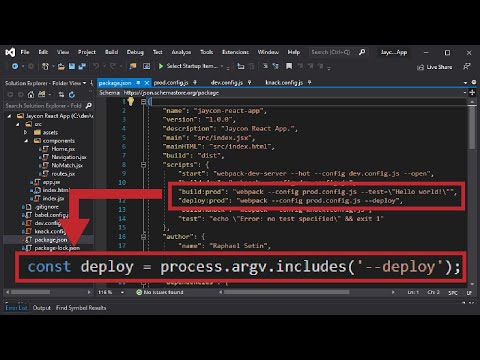Viewport: 480px width, 360px height.
Task: Click the bookmark icon in the toolbar
Action: coord(289,66)
